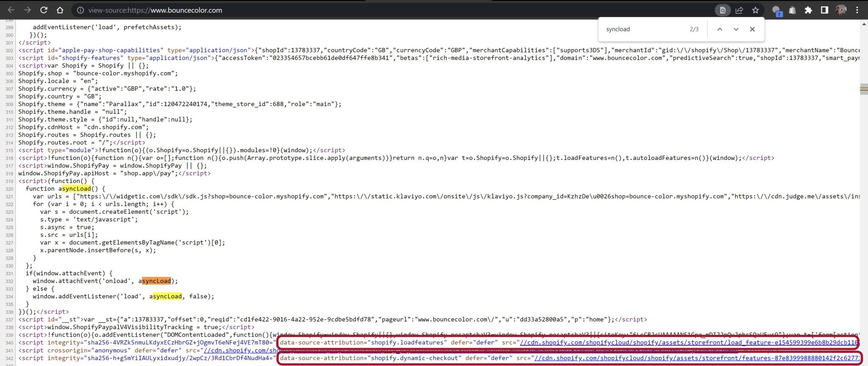The width and height of the screenshot is (868, 366).
Task: Click 'document.createElement('script')' line
Action: [114, 212]
